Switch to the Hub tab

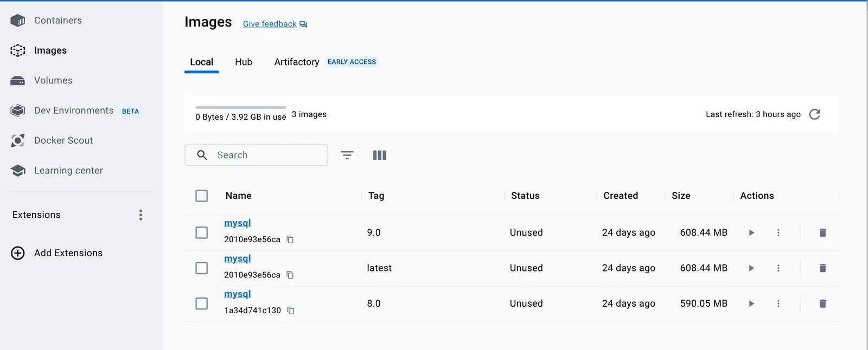click(243, 62)
